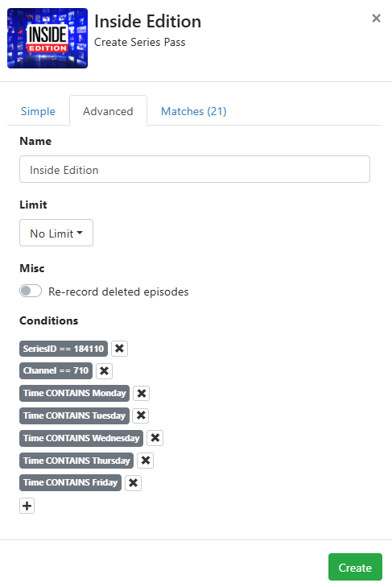Click the SeriesID == 184110 condition badge

point(64,349)
